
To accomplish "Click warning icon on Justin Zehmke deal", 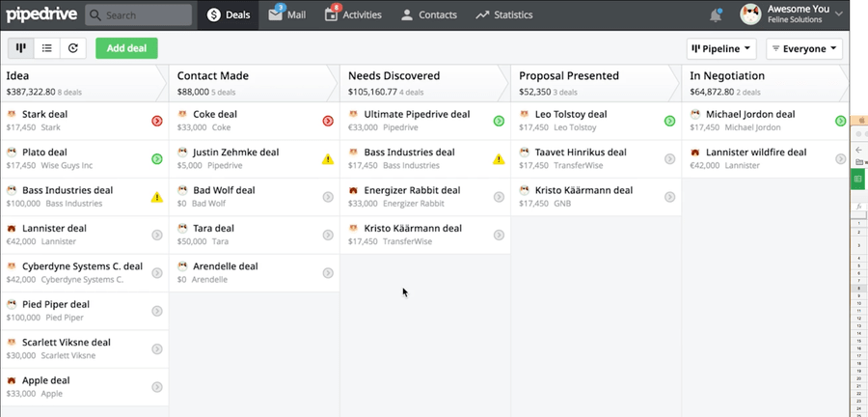I will [328, 159].
